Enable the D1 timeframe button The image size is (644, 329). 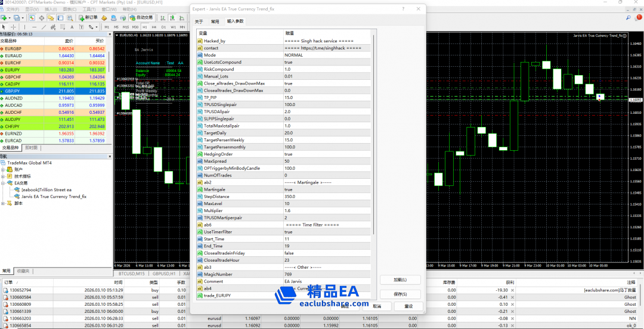(x=163, y=27)
